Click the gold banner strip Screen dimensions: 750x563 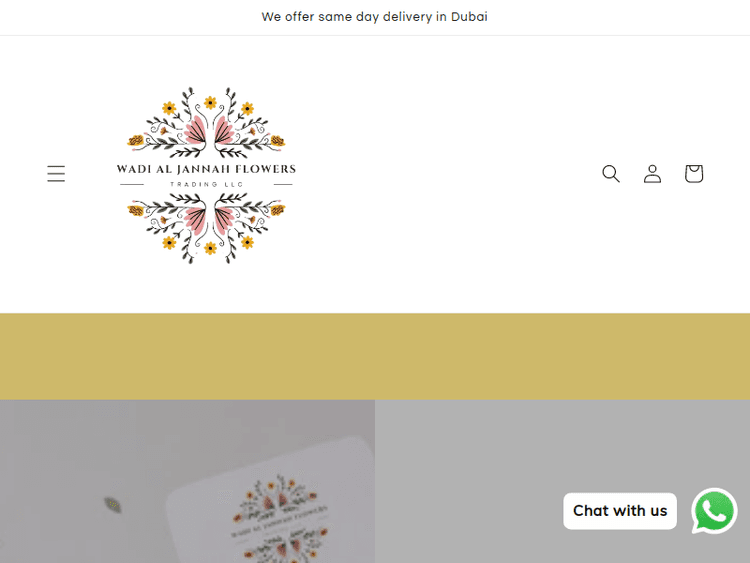[375, 356]
